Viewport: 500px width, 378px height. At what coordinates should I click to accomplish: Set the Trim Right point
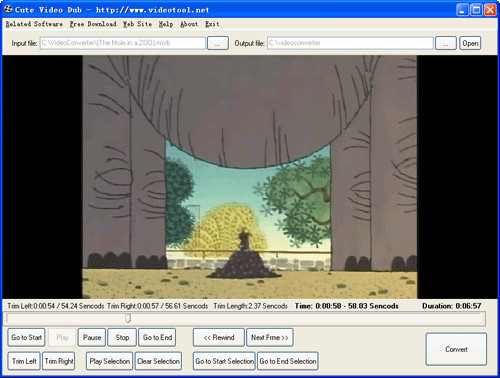pyautogui.click(x=59, y=361)
